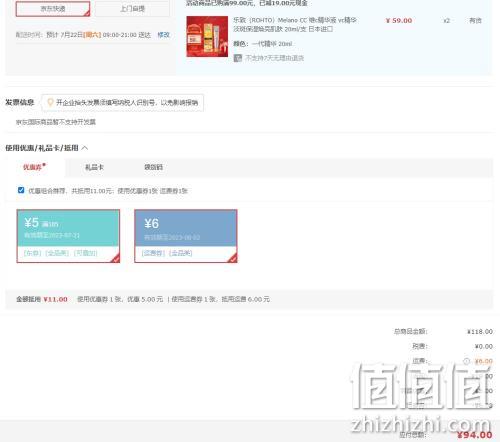Toggle the ¥5 teal coupon card
Screen dimensions: 500x442
68,236
